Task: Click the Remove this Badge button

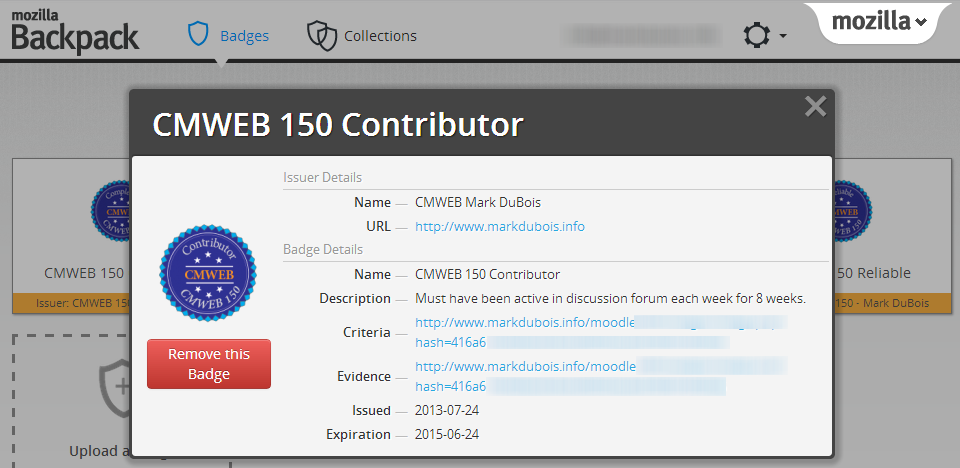Action: [x=209, y=364]
